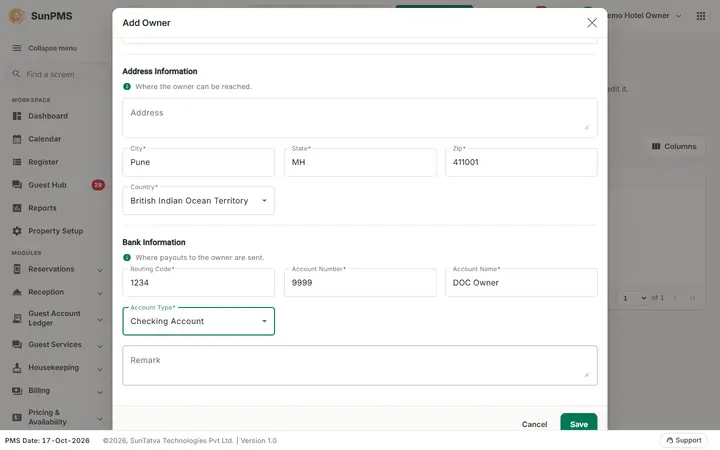Click the Zip field containing 411001
Viewport: 720px width, 450px height.
521,162
